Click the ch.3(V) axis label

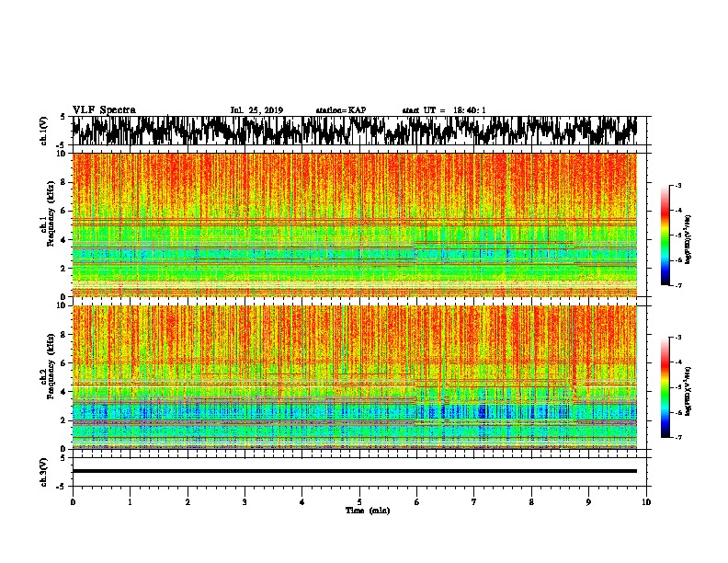click(x=44, y=472)
